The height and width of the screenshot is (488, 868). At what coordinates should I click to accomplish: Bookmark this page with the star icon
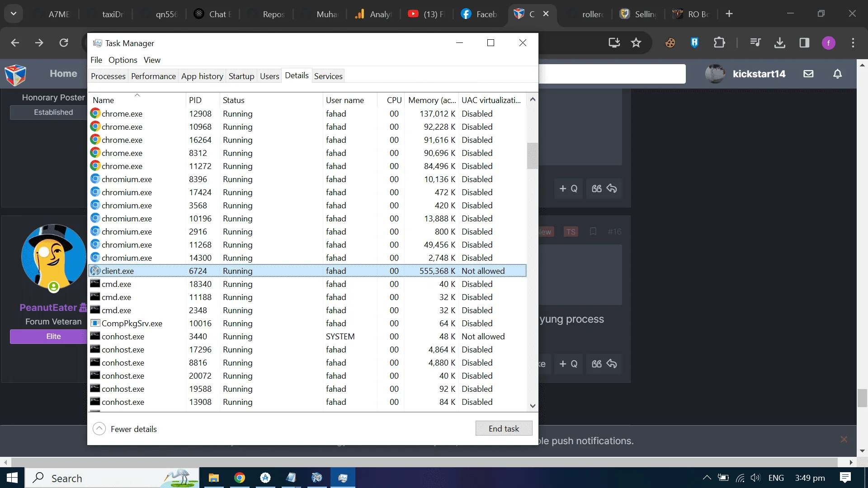tap(636, 43)
